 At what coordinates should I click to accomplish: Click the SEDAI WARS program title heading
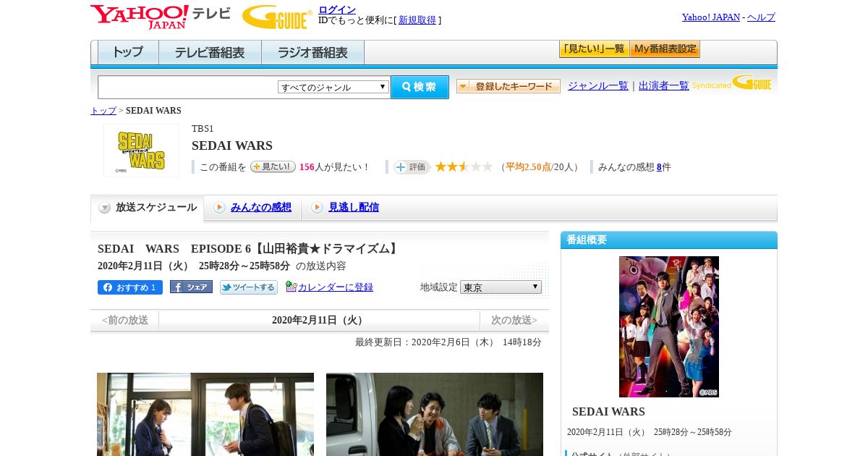click(x=232, y=145)
